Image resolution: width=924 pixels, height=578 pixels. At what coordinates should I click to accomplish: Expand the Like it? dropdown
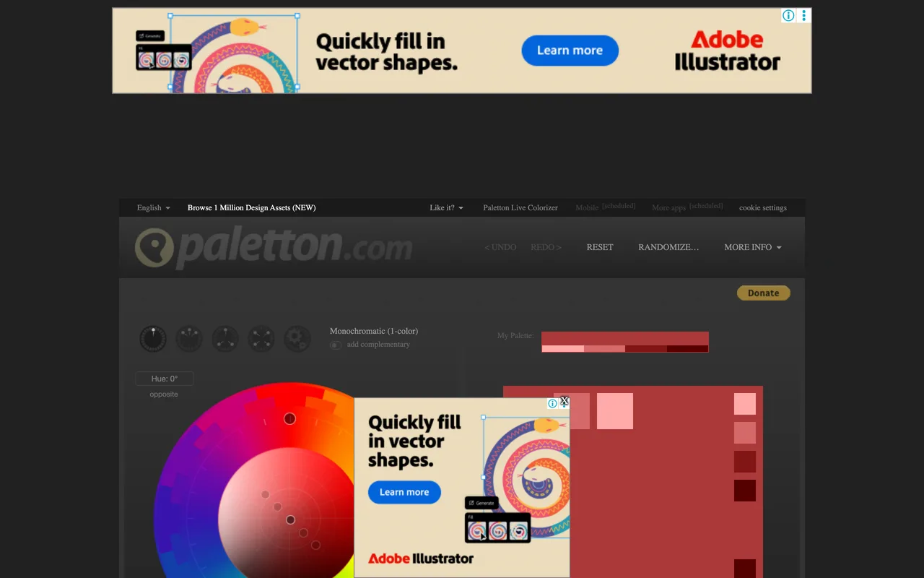[x=446, y=208]
